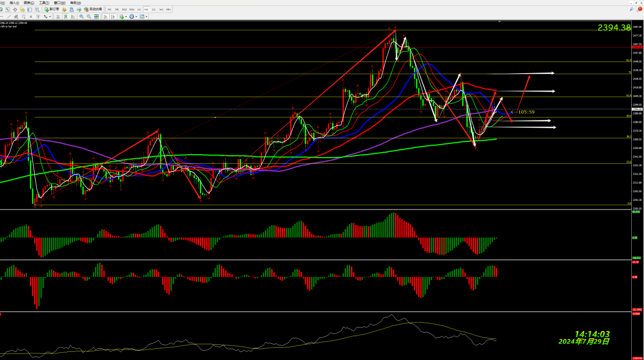Zoom in on the chart
This screenshot has height=360, width=644.
(81, 17)
